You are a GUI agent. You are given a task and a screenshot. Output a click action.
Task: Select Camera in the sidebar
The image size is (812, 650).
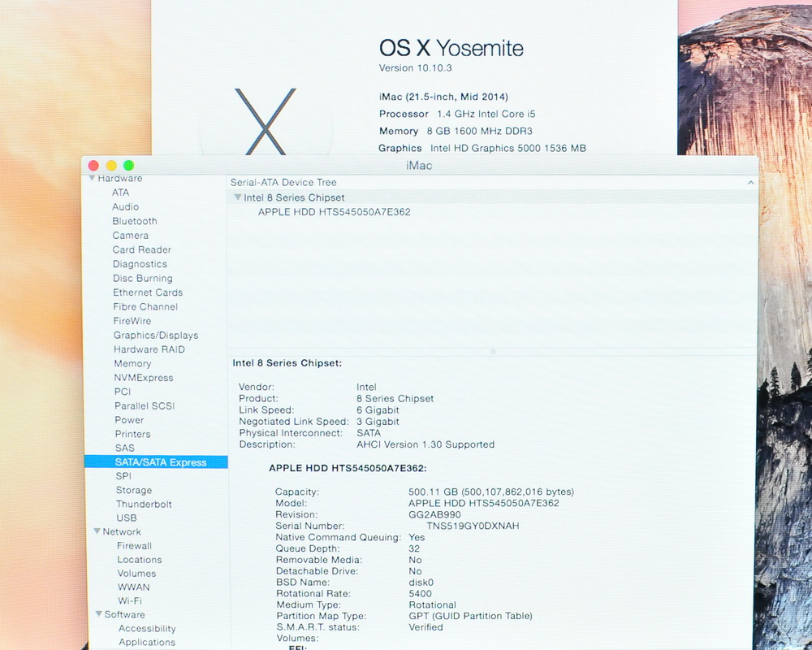click(x=131, y=236)
